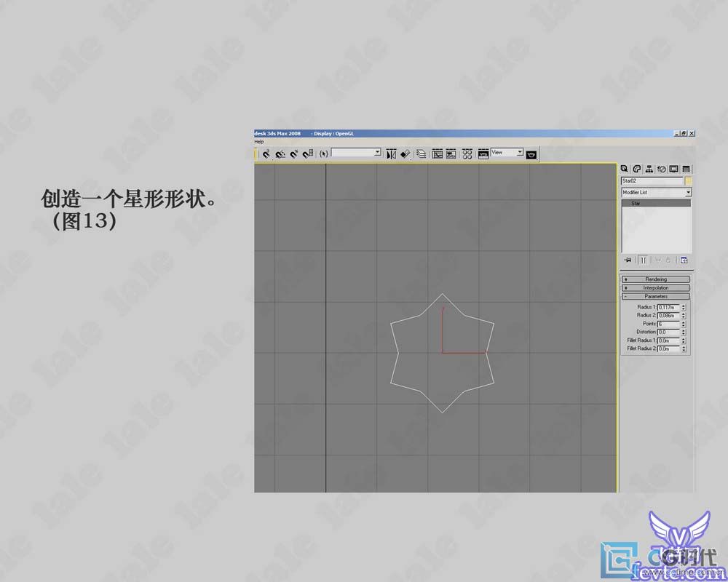Click the Radius 1 spinner arrows

[684, 307]
